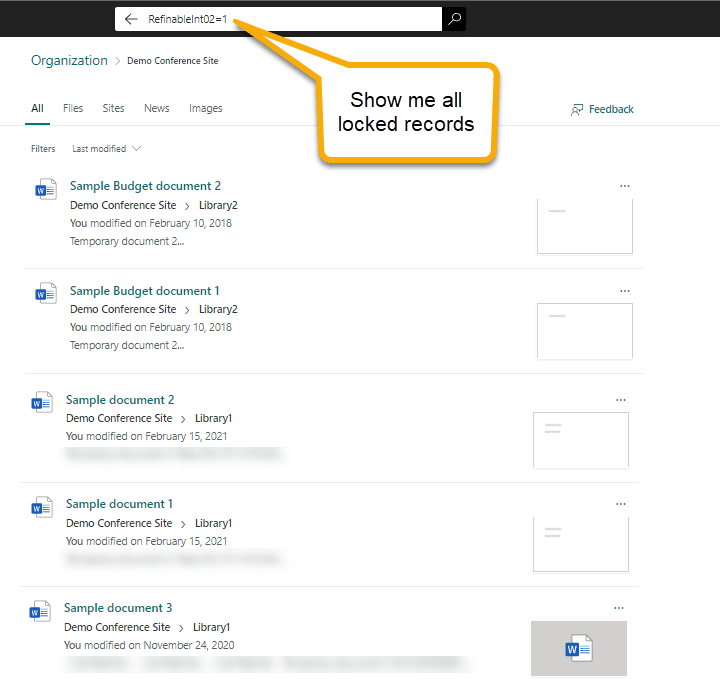Click preview thumbnail of Sample document 2
The image size is (720, 695).
pyautogui.click(x=580, y=440)
